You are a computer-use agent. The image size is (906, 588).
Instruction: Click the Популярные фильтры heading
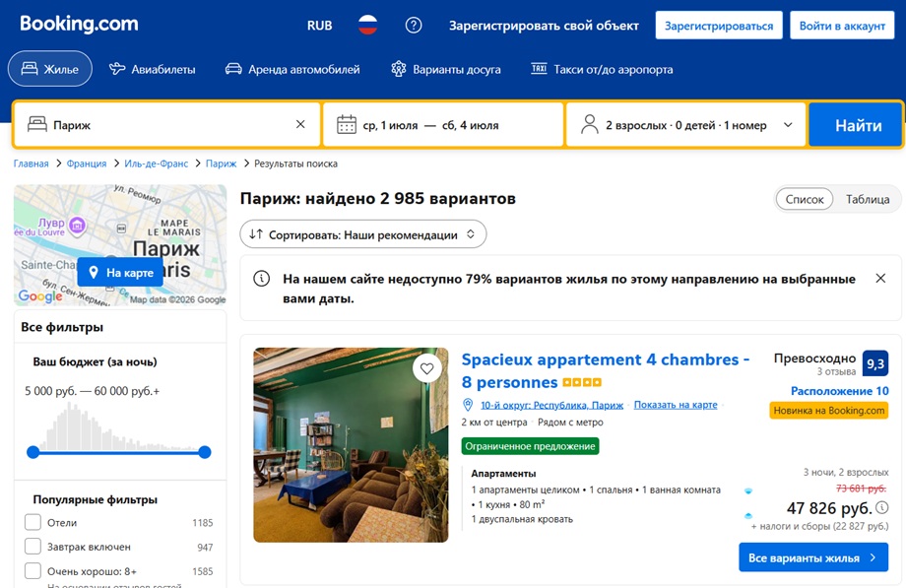point(95,499)
